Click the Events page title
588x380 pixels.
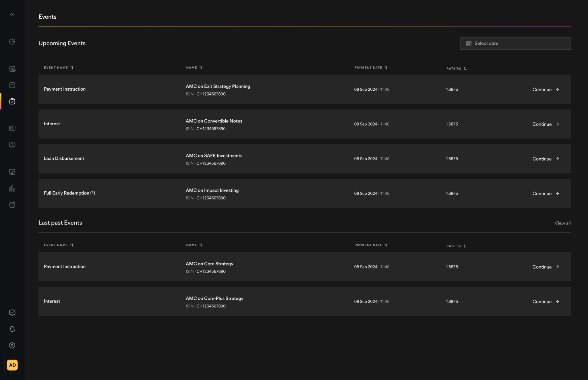point(47,17)
